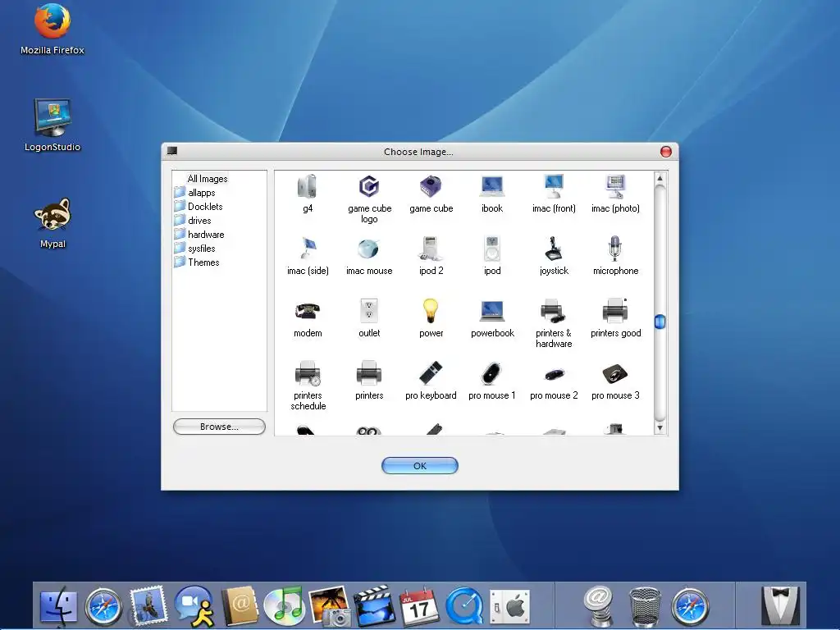Viewport: 840px width, 630px height.
Task: Select the imac (front) icon
Action: 554,187
